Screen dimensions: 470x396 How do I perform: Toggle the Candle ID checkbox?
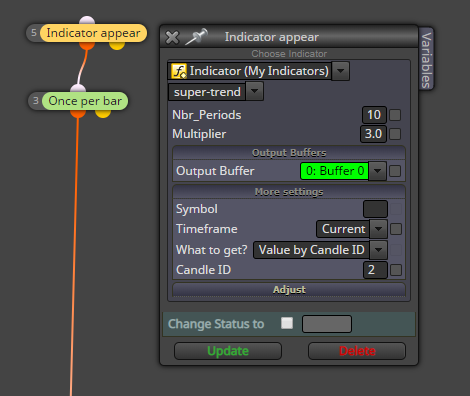(396, 270)
